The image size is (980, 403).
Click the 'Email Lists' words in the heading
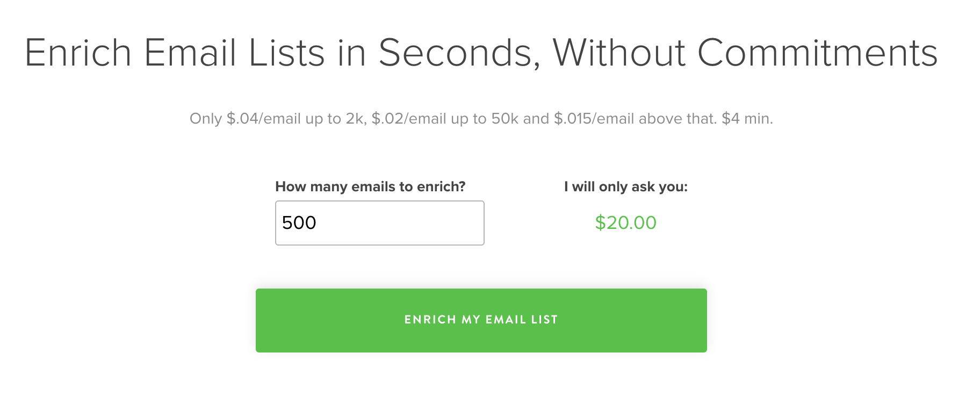(234, 53)
